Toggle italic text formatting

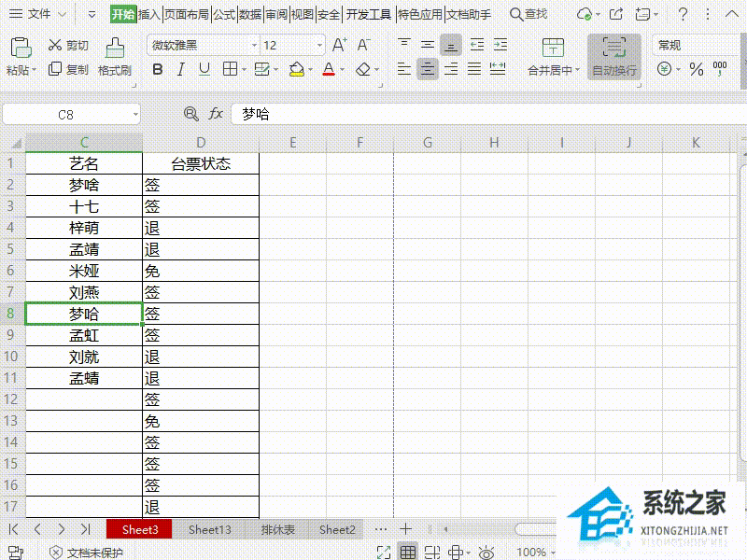[x=180, y=69]
